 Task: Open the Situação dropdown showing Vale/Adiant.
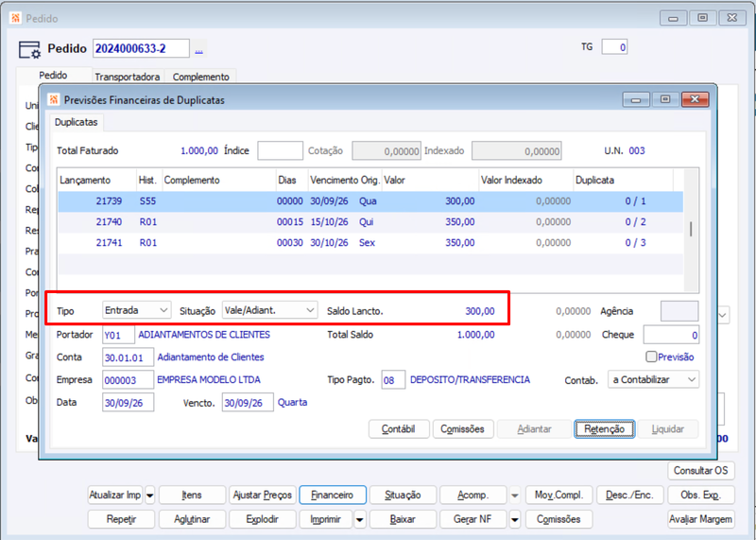tap(269, 310)
